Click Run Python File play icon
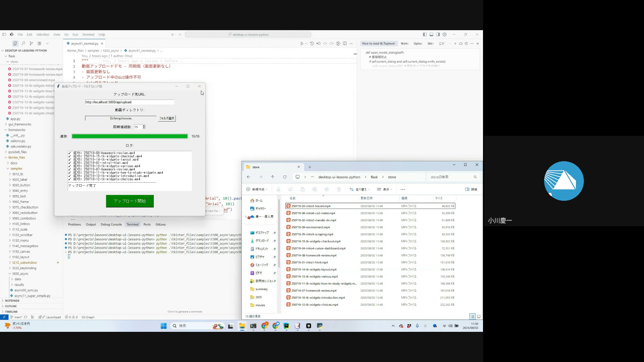This screenshot has width=644, height=362. (x=302, y=44)
